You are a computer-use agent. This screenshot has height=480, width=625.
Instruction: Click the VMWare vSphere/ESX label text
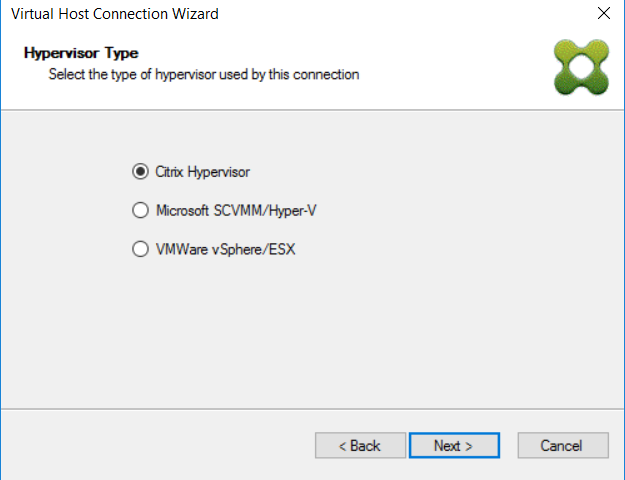pyautogui.click(x=225, y=250)
